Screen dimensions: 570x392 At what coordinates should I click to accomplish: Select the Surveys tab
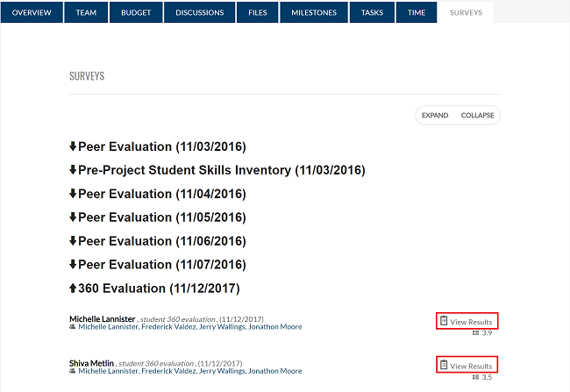(466, 12)
